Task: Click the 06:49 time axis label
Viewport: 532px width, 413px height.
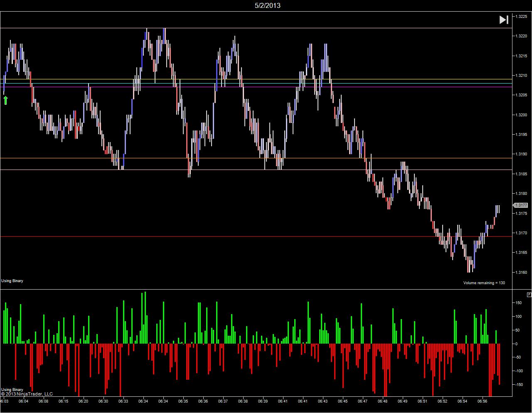Action: tap(402, 401)
